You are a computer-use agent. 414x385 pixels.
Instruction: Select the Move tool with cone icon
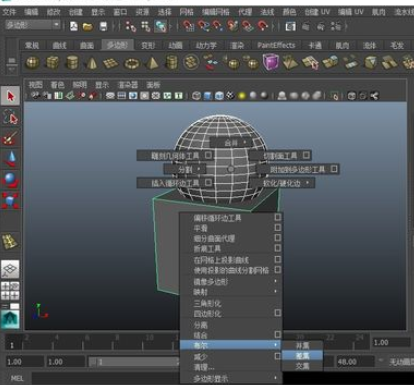11,159
